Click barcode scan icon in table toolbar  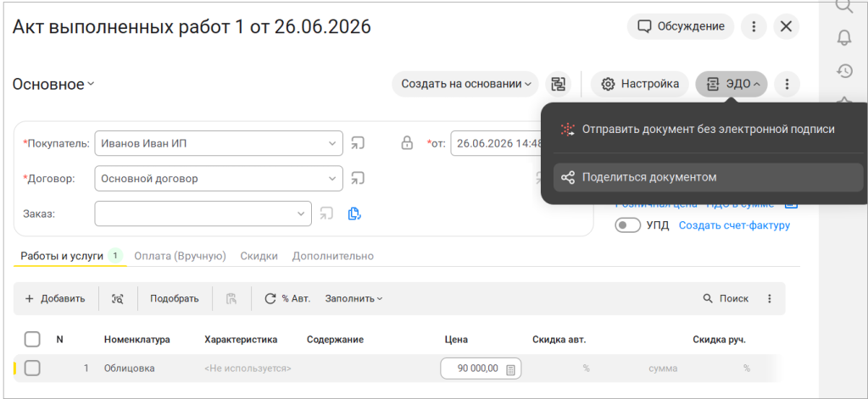117,299
